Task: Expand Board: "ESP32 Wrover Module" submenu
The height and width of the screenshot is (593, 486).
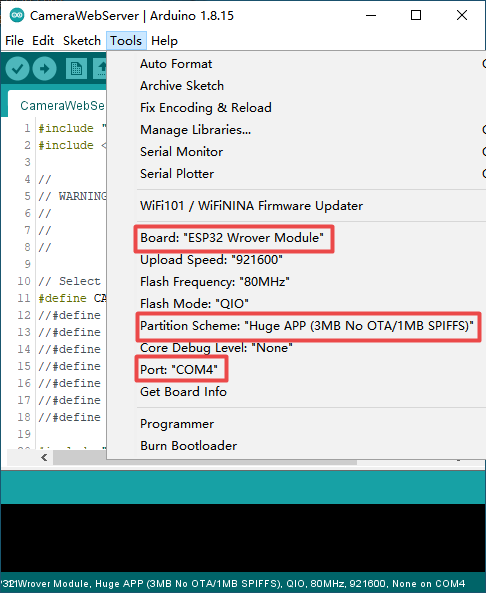Action: click(x=296, y=238)
